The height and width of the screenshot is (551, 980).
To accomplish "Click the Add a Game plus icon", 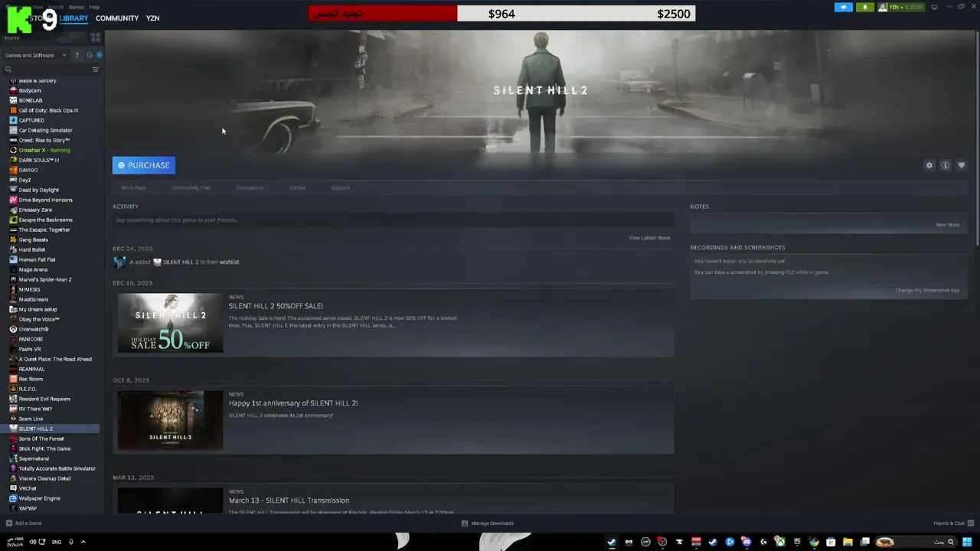I will pyautogui.click(x=9, y=523).
